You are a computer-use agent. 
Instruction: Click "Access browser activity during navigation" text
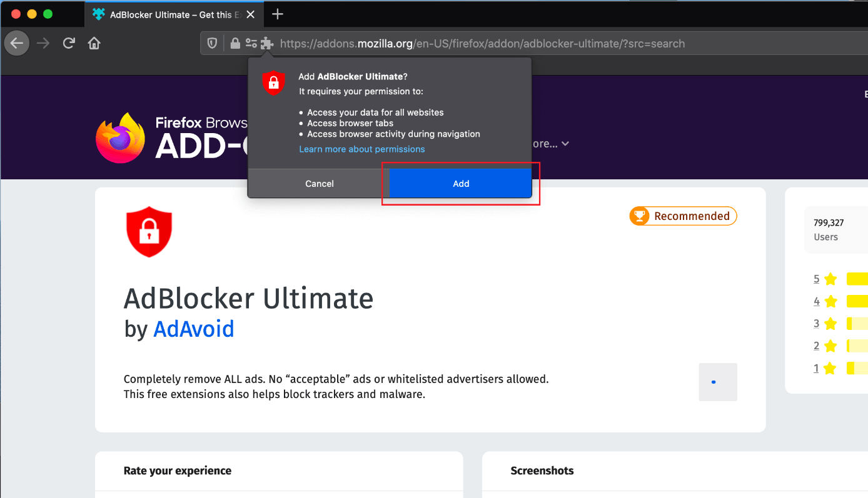pos(393,134)
